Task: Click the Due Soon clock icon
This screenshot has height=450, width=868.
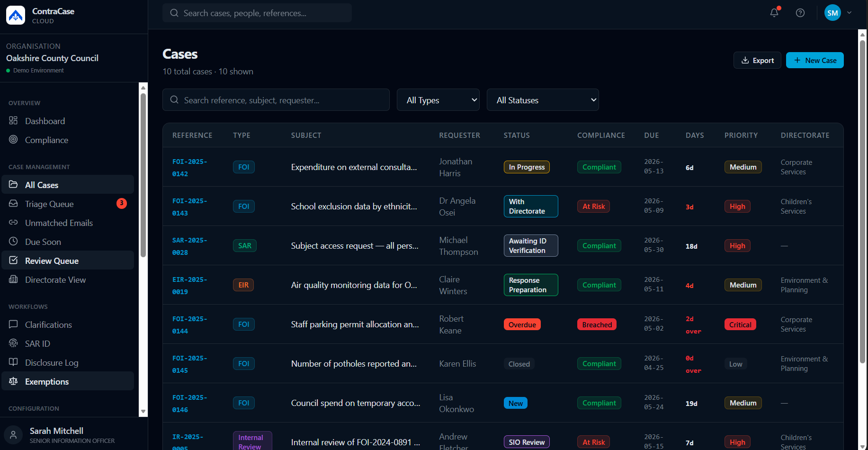Action: (13, 241)
